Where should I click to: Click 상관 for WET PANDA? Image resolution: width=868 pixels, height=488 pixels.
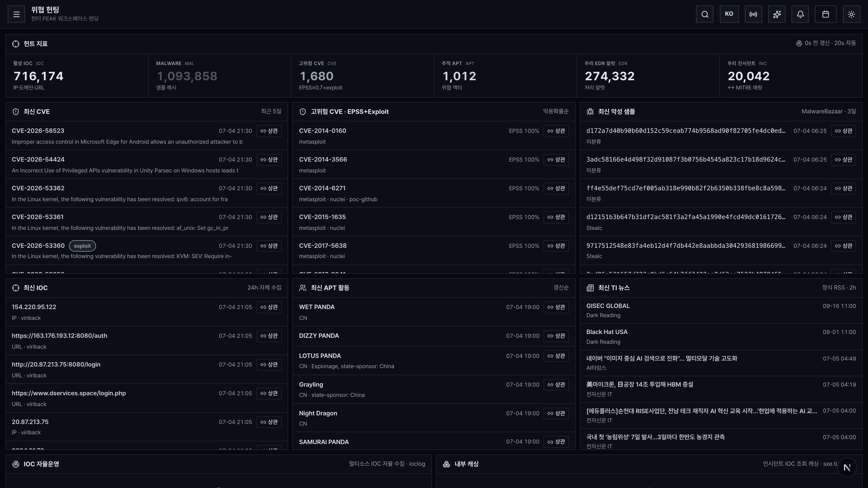[556, 307]
